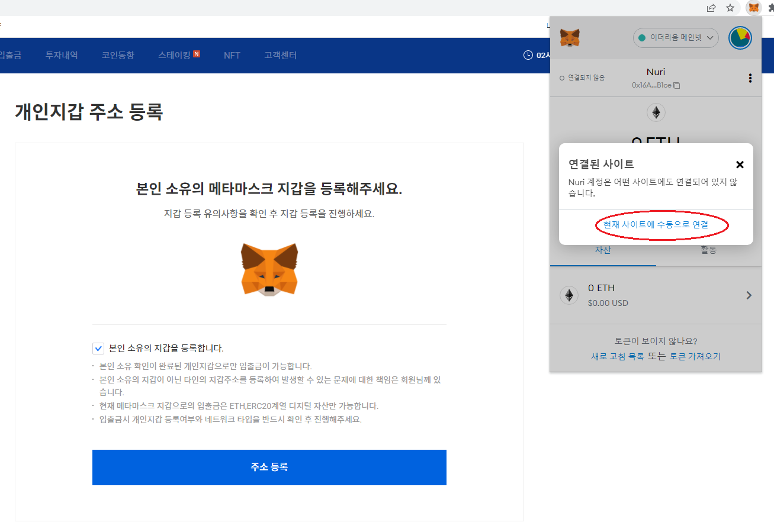Image resolution: width=774 pixels, height=532 pixels.
Task: Click the $0.00 USD value text
Action: (x=608, y=303)
